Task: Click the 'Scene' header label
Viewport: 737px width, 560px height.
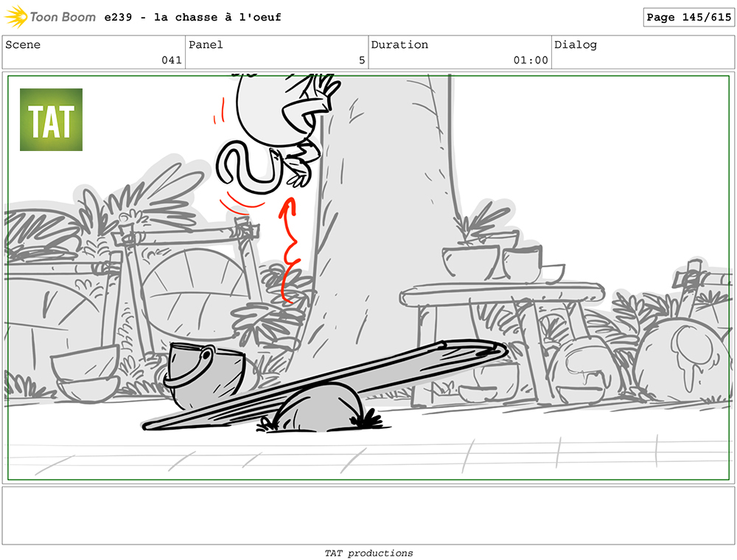Action: coord(23,45)
